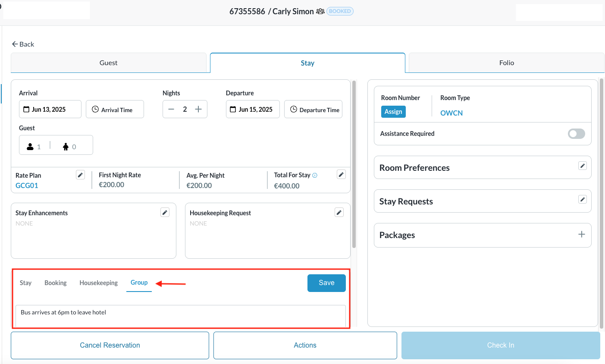Edit the Housekeeping Request via pencil icon
The image size is (605, 364).
[339, 212]
